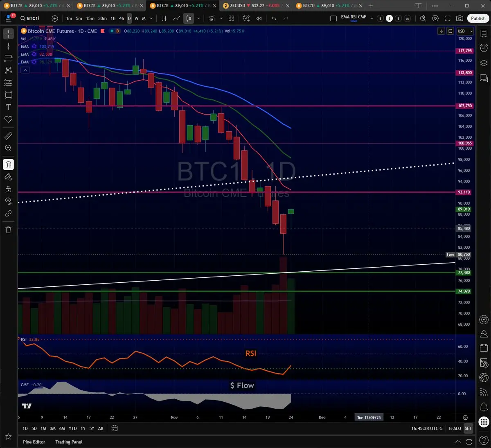
Task: Click the Undo arrow
Action: [x=274, y=18]
